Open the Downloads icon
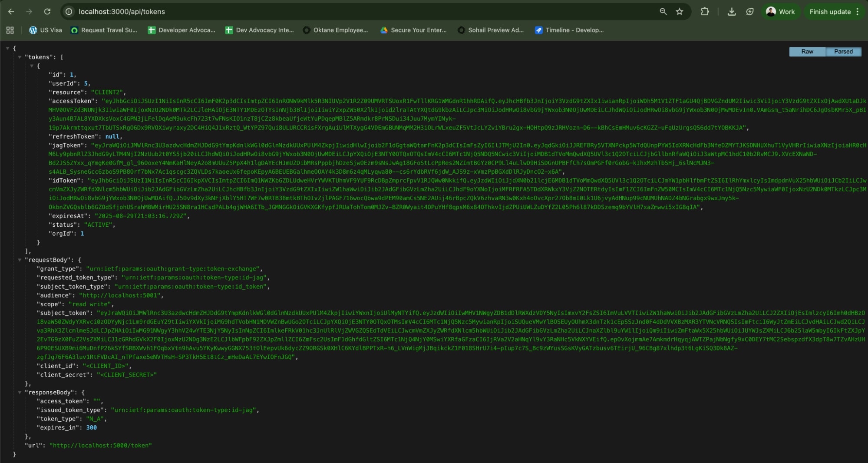 tap(731, 12)
